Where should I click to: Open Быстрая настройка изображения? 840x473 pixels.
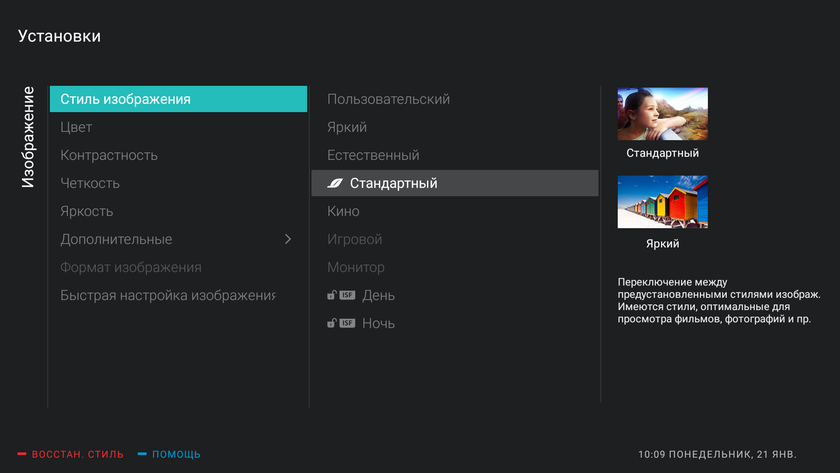(168, 296)
